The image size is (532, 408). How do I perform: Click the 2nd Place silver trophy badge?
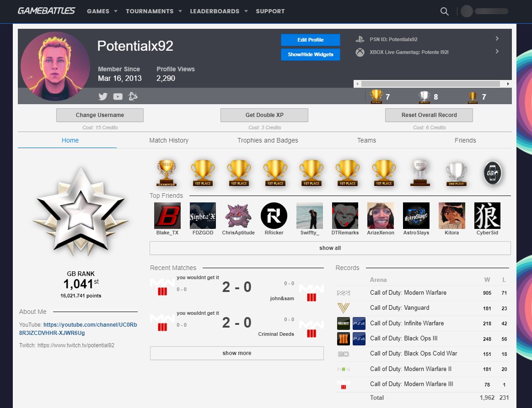click(x=457, y=174)
